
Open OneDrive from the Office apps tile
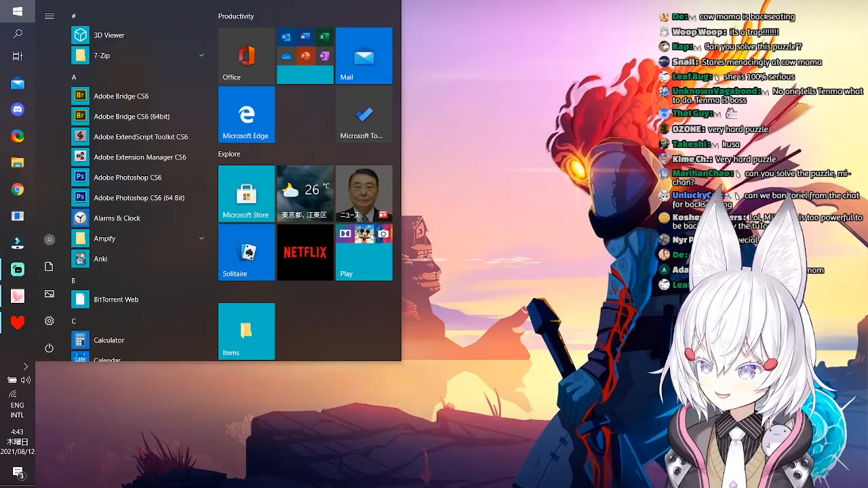point(286,56)
